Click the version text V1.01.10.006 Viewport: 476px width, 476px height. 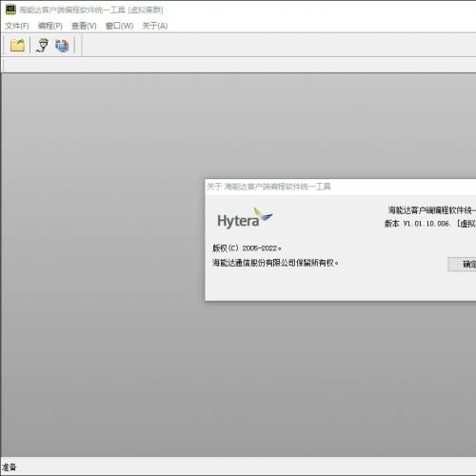426,224
